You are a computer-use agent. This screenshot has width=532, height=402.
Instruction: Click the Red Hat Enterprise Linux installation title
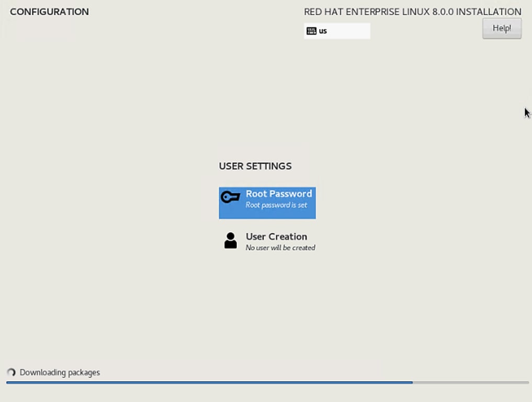coord(413,12)
